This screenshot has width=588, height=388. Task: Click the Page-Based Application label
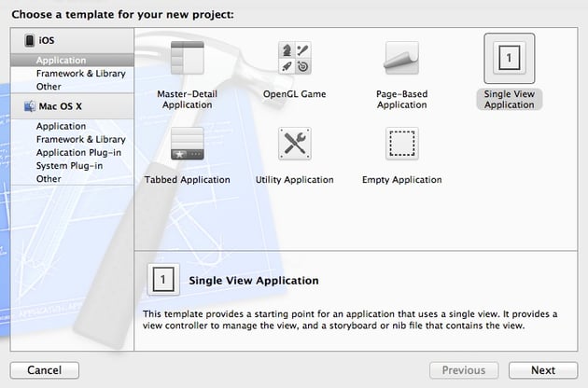(401, 100)
